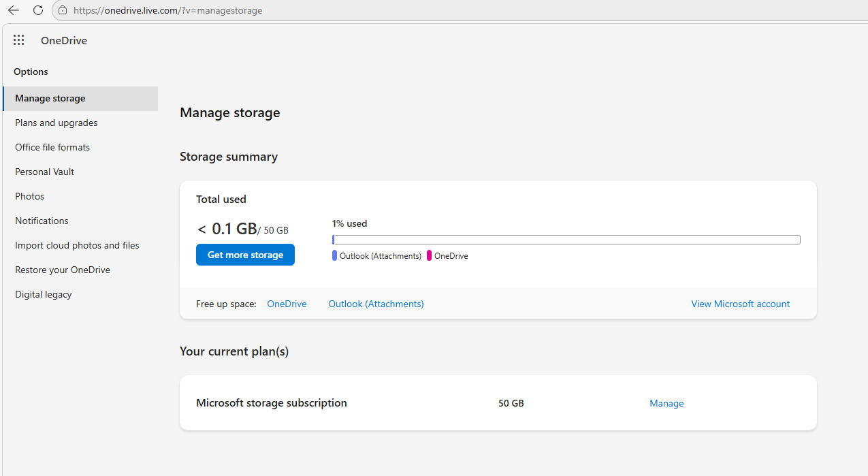Click the 'Manage storage' page heading
The image size is (868, 476).
[x=230, y=113]
